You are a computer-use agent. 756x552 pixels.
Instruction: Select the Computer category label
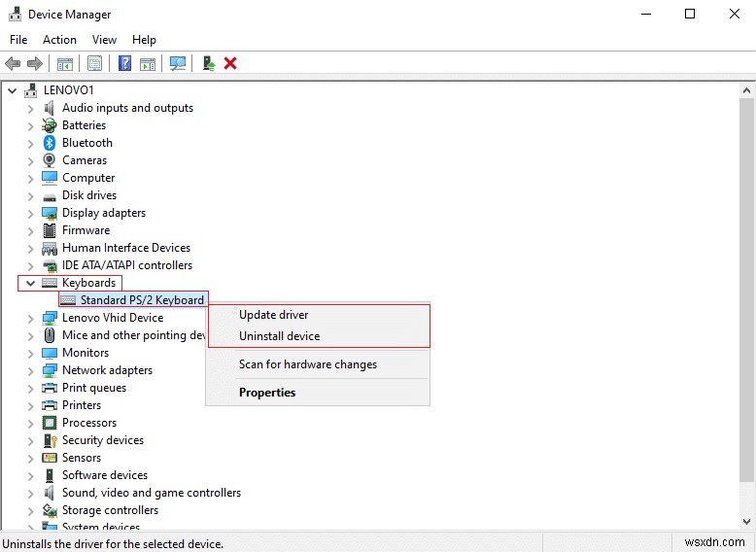(88, 178)
